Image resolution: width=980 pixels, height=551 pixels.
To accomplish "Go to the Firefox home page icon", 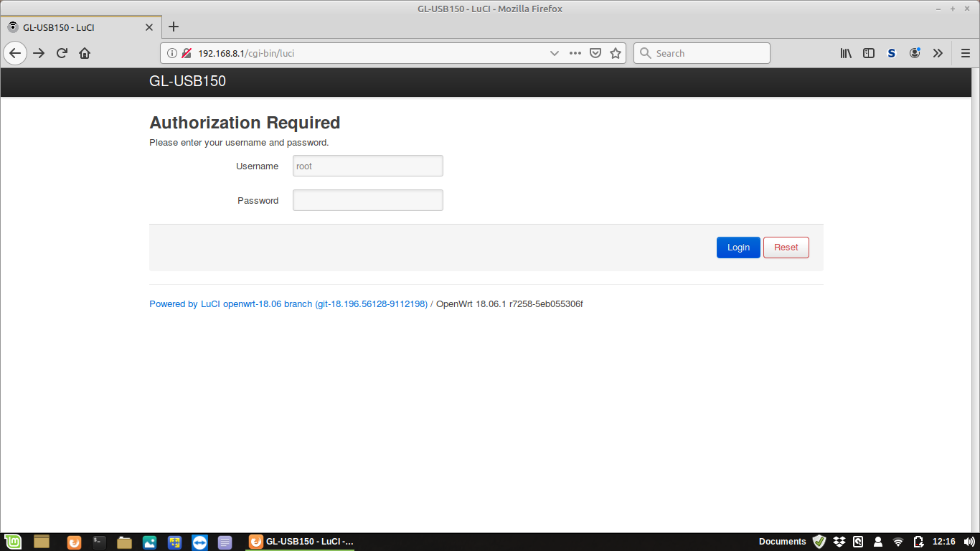I will 85,53.
